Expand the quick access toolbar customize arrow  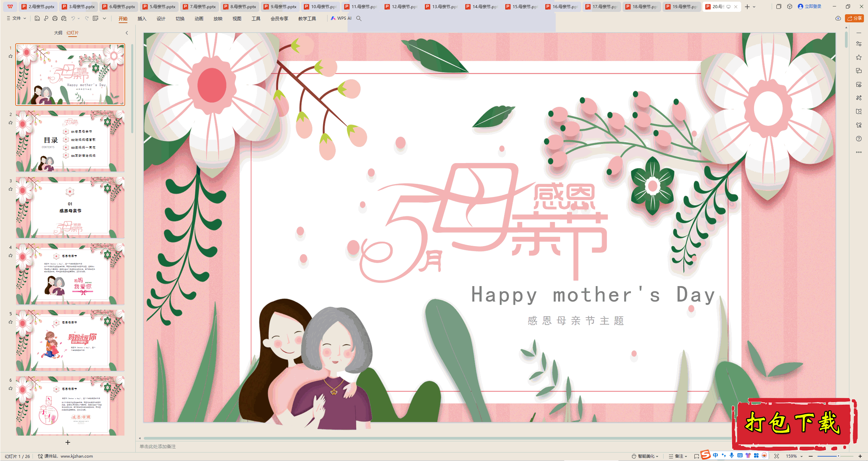[x=104, y=18]
